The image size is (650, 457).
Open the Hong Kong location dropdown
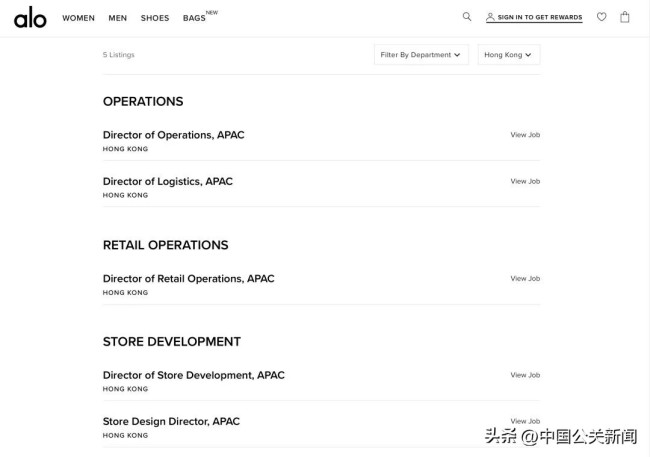(508, 55)
